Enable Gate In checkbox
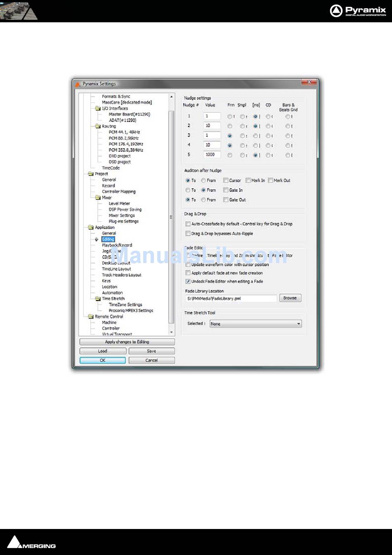392x555 pixels. click(226, 190)
